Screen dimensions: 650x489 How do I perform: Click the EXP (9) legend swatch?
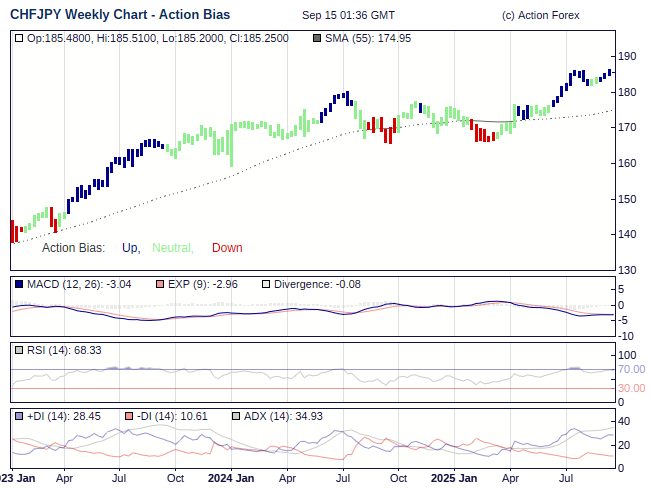158,284
